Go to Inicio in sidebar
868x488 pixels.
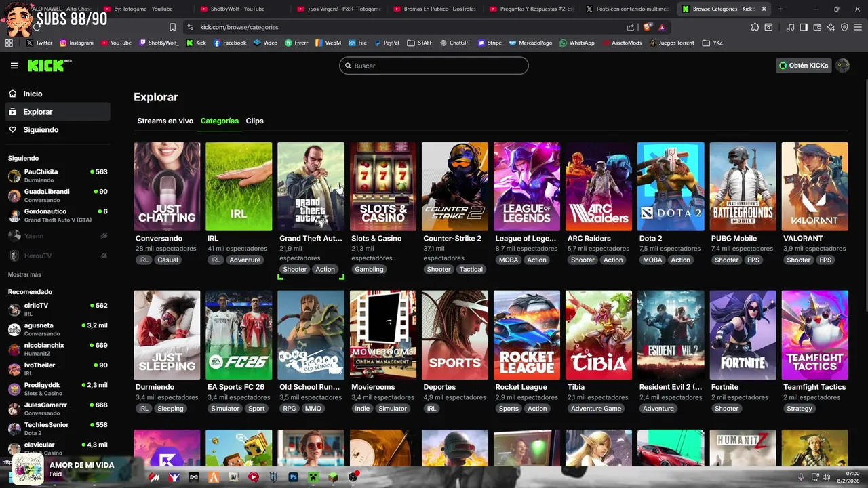click(58, 94)
